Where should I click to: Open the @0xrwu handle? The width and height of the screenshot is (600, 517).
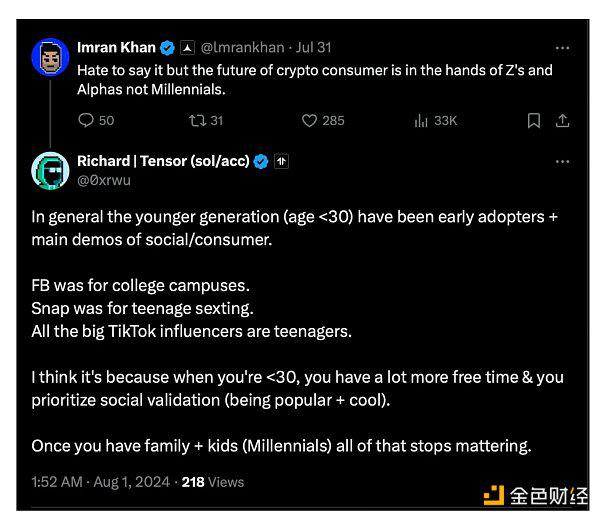click(x=103, y=180)
